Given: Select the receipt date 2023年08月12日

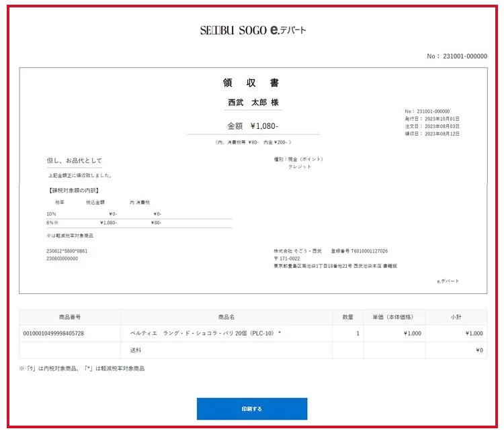Looking at the screenshot, I should tap(442, 134).
